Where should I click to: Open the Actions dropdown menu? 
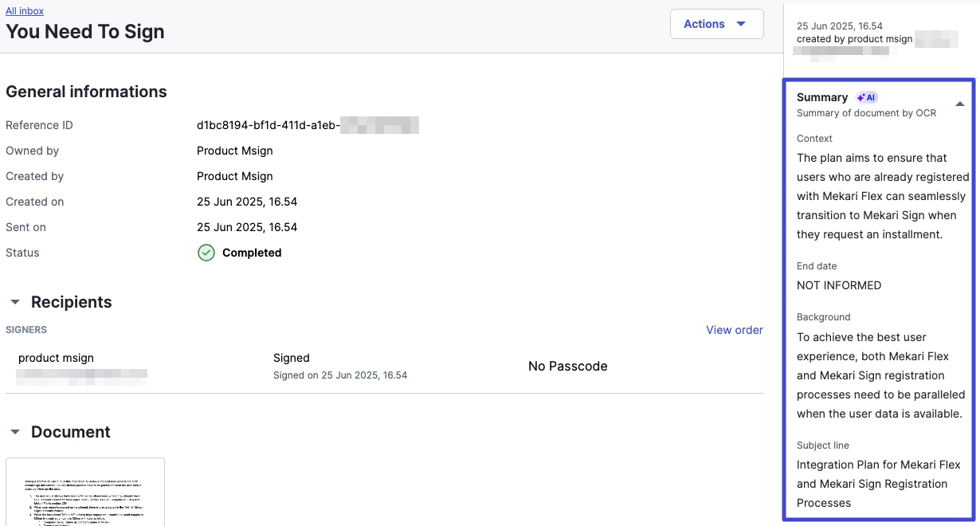[x=716, y=24]
